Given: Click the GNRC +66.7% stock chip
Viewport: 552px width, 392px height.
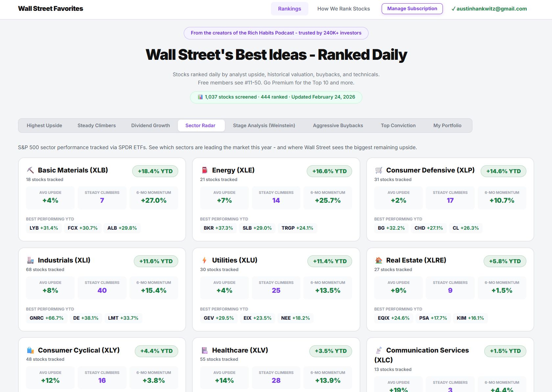Looking at the screenshot, I should click(x=46, y=318).
